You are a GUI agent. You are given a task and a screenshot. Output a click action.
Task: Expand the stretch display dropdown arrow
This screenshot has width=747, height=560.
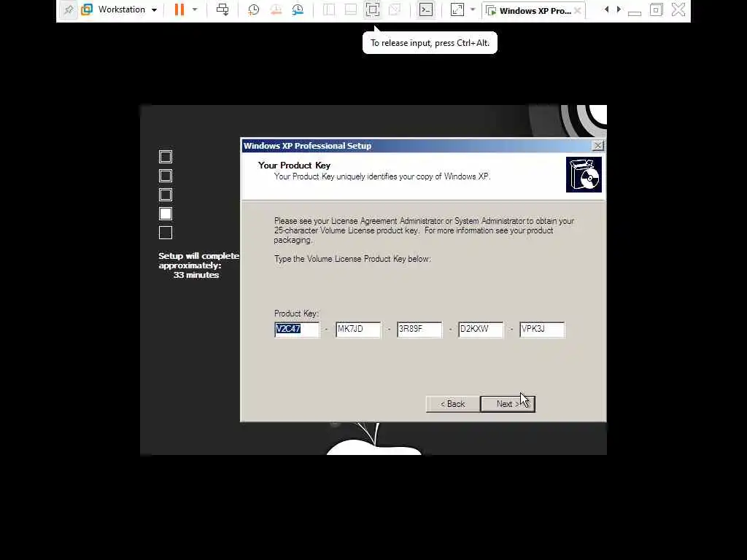[x=473, y=9]
